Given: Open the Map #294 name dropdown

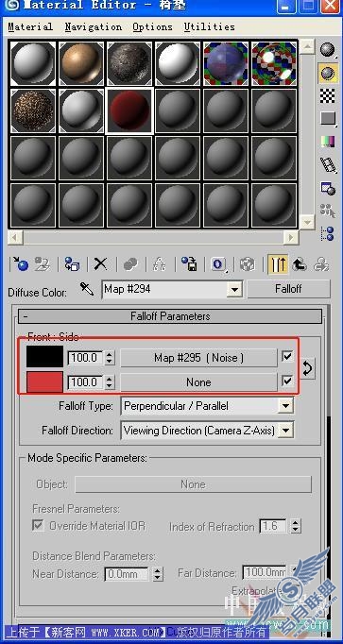Looking at the screenshot, I should pos(234,290).
